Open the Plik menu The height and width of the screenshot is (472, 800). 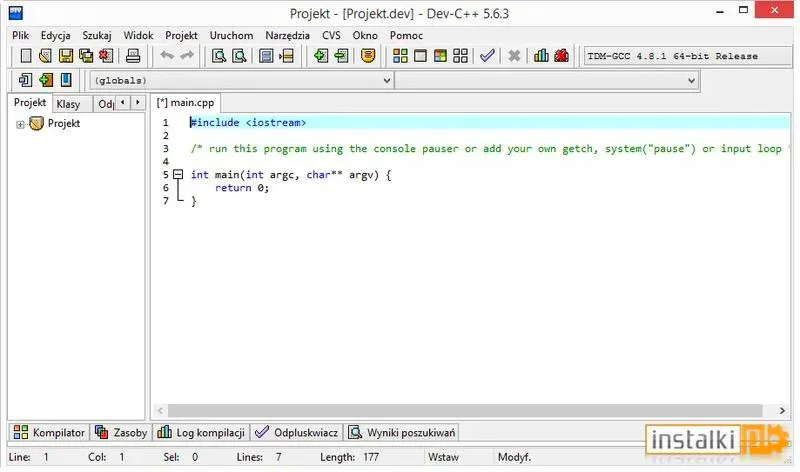20,36
